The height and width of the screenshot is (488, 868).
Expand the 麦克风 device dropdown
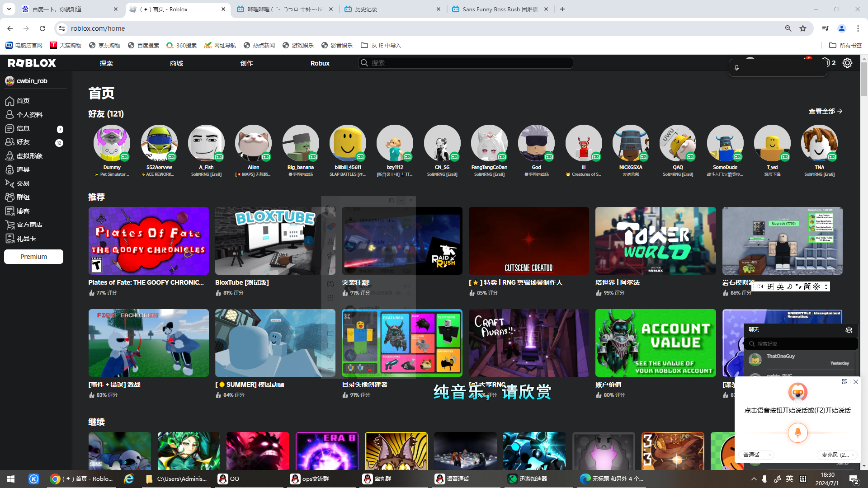point(838,455)
